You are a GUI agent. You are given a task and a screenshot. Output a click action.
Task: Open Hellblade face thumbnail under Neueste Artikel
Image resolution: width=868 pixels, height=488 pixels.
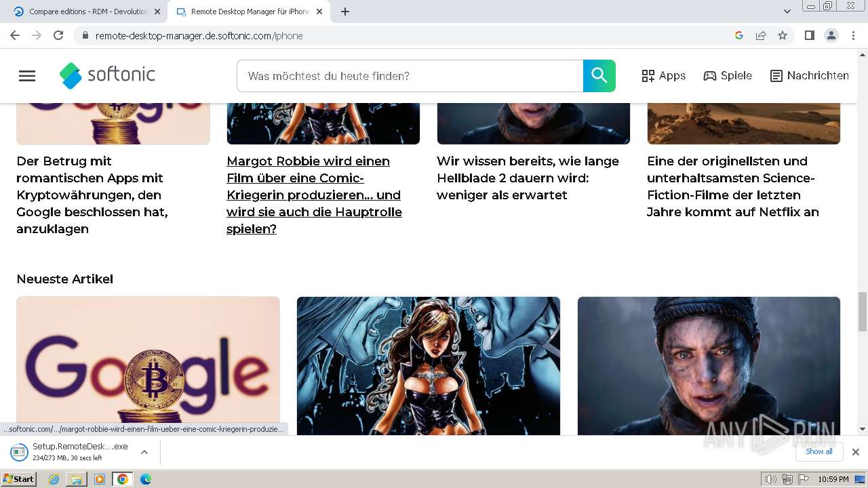tap(709, 365)
